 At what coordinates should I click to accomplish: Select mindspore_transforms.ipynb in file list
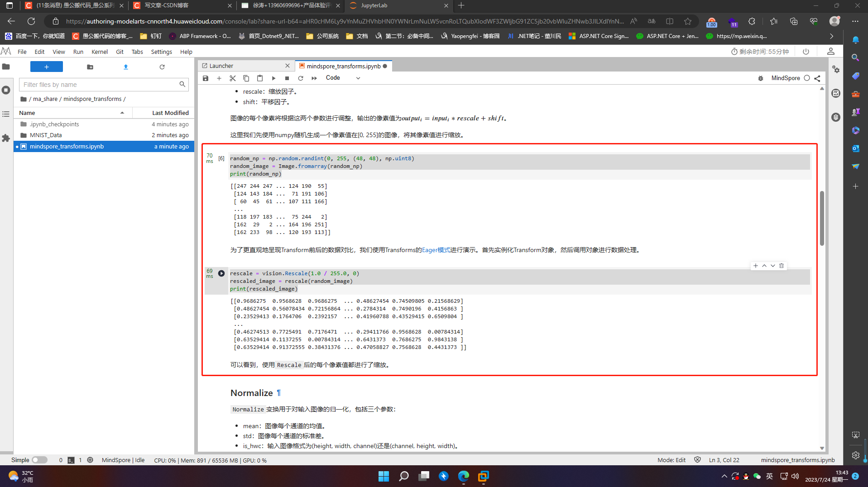coord(104,146)
